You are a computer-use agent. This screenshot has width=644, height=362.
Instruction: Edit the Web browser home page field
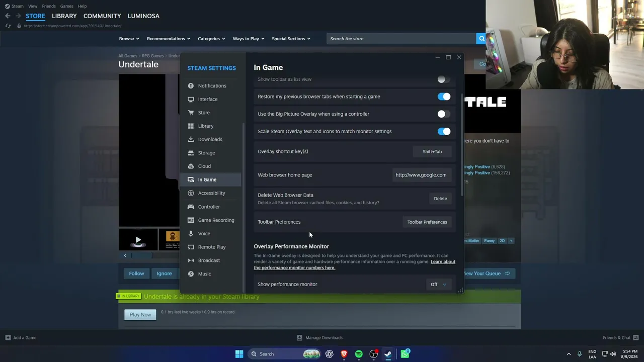421,175
